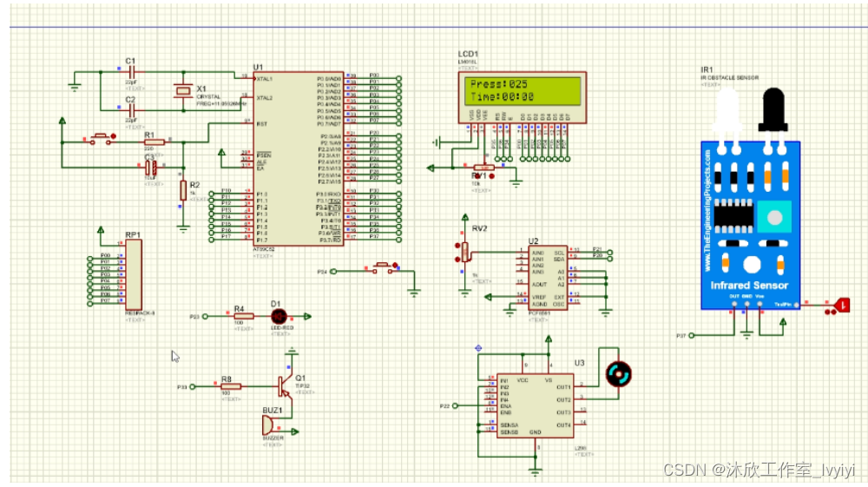
Task: Click LCD text 'Press:025'
Action: pyautogui.click(x=498, y=84)
